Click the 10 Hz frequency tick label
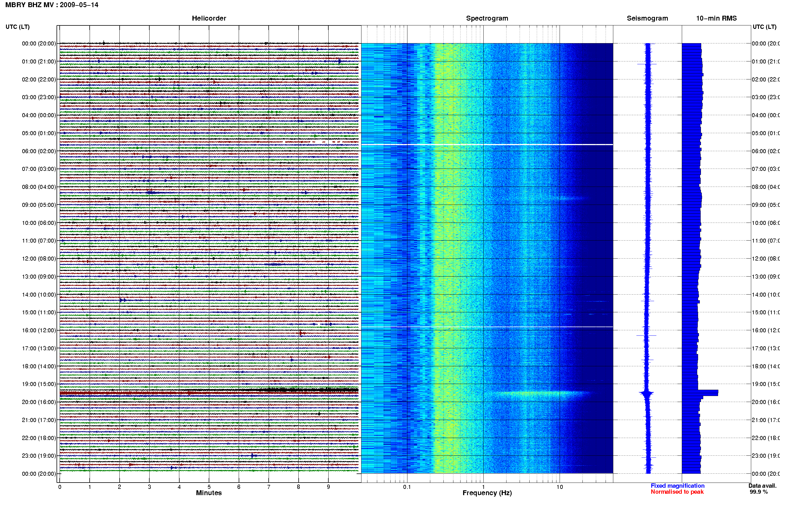This screenshot has height=508, width=812. tap(560, 487)
